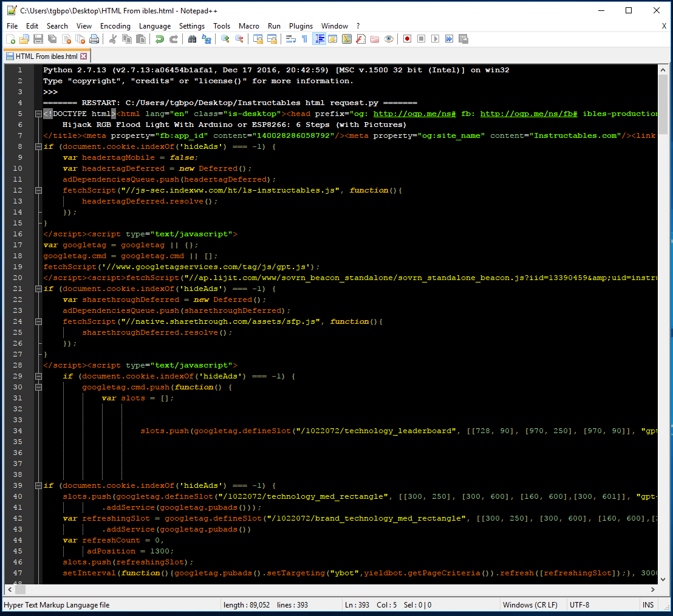Open the Encoding menu

[x=115, y=26]
